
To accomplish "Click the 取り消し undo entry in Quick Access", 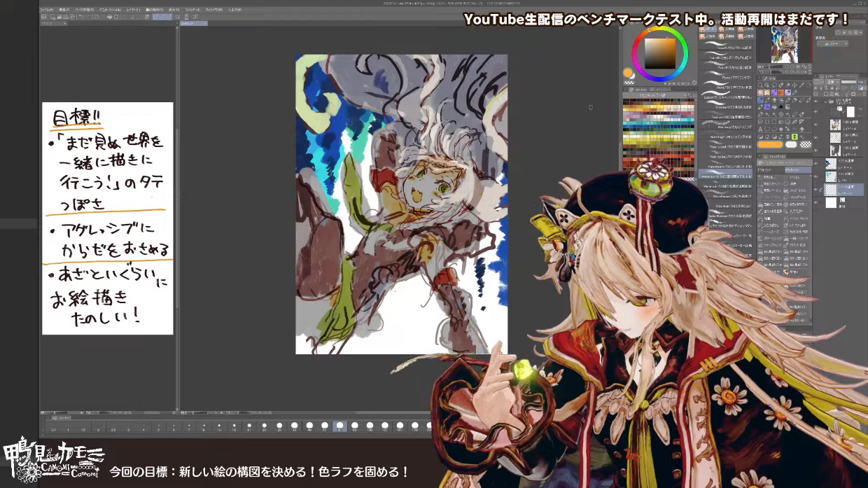I will (769, 177).
